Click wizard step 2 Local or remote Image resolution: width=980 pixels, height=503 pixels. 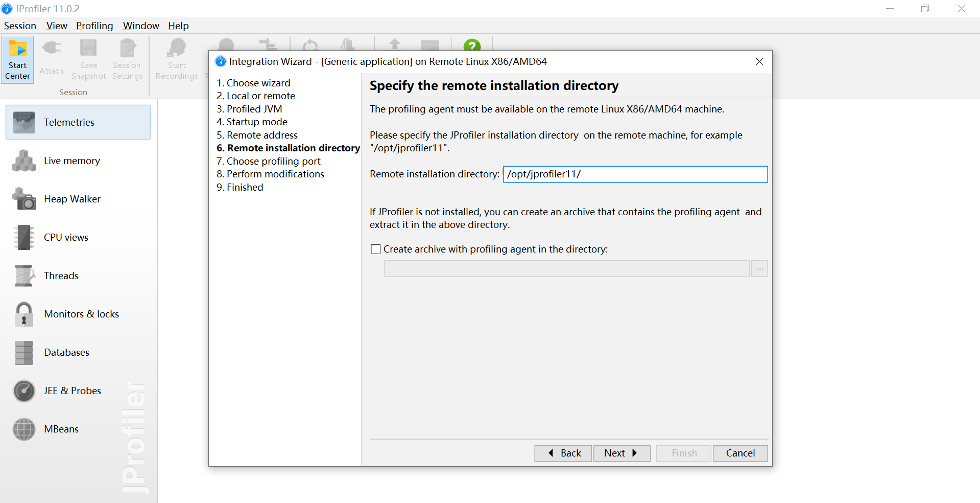pyautogui.click(x=256, y=96)
